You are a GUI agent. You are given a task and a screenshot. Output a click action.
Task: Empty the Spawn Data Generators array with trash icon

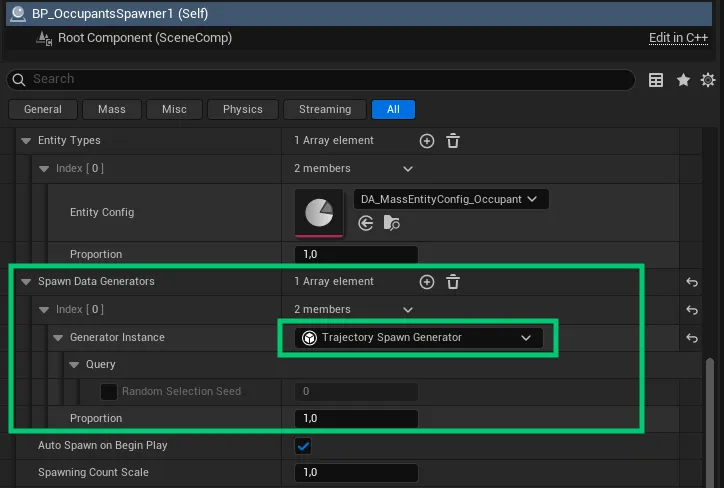[x=452, y=282]
